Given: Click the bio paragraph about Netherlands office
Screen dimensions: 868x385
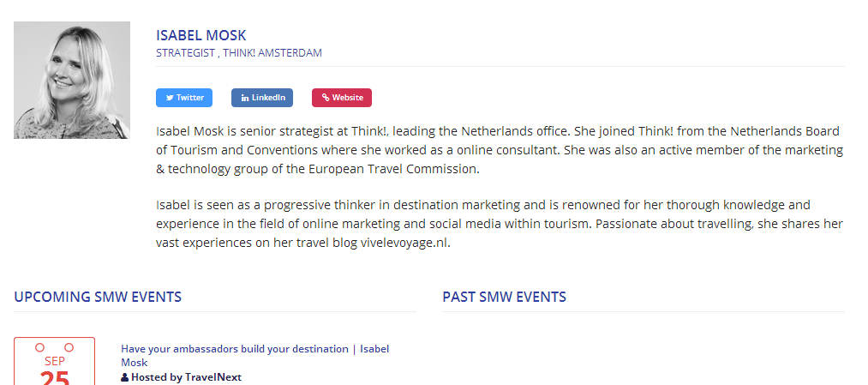Looking at the screenshot, I should click(500, 150).
